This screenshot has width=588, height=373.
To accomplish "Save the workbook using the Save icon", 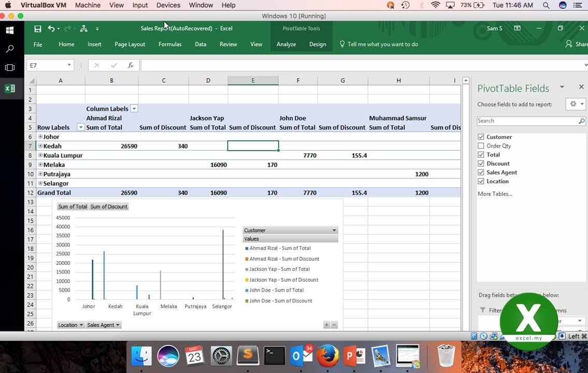I will 37,28.
